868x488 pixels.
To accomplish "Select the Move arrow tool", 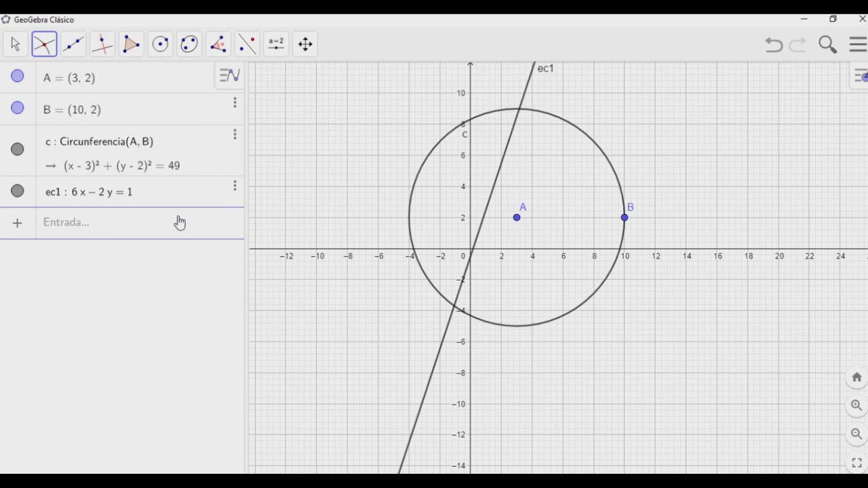I will click(15, 45).
